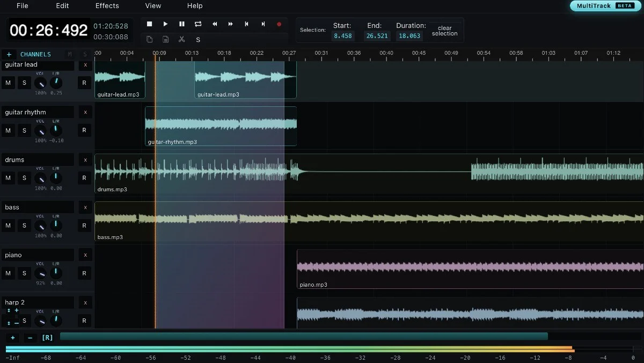Open the Effects menu
The image size is (644, 363).
[107, 6]
